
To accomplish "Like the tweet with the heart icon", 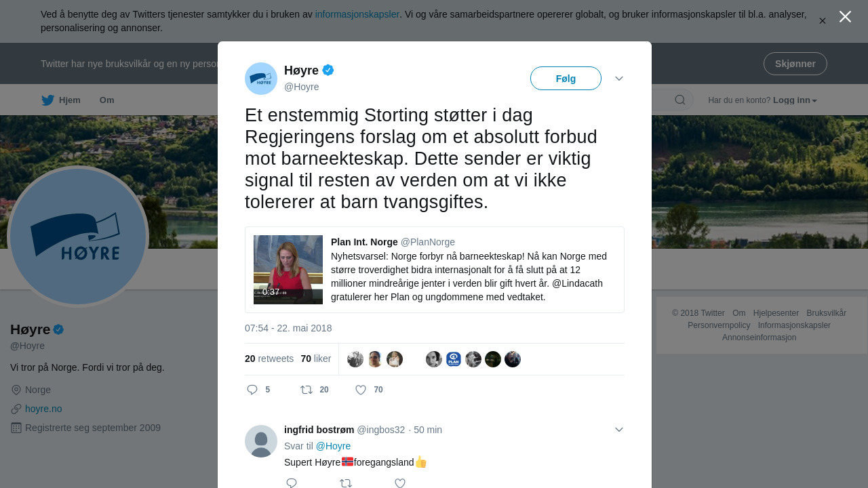I will click(x=361, y=390).
